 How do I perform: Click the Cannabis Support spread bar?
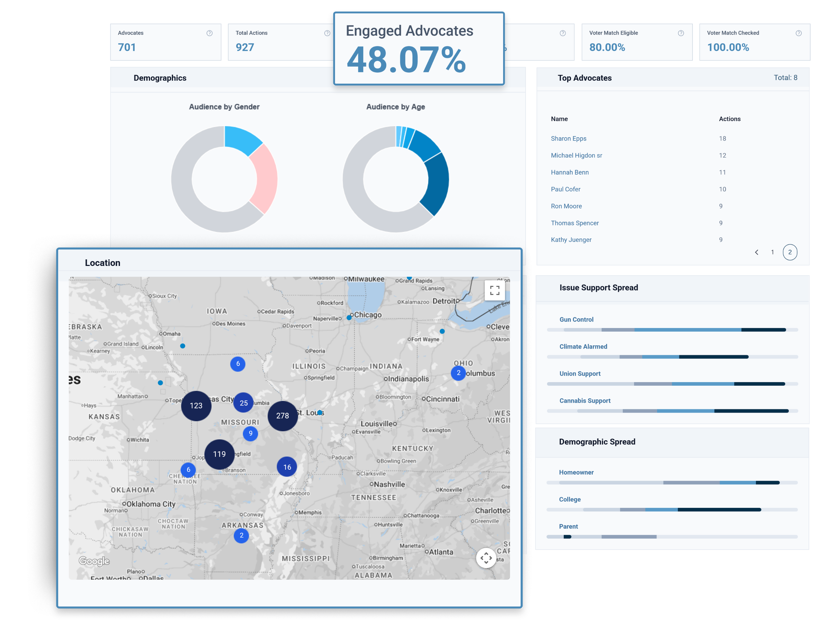[672, 411]
